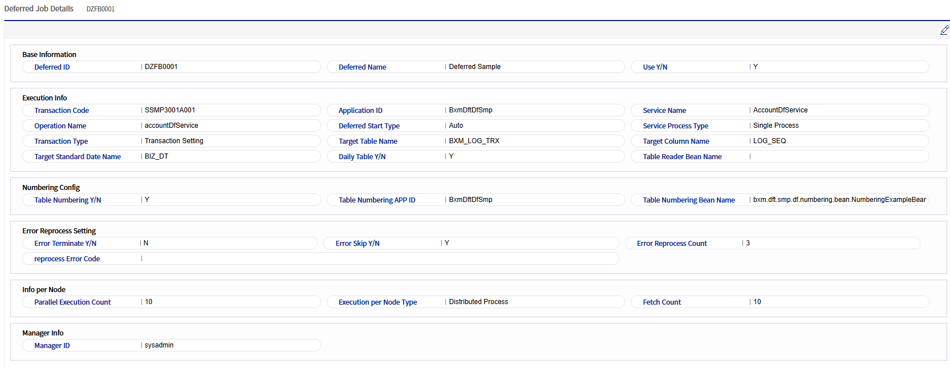Select the Transaction Code value SSMP3001A001
950x368 pixels.
(x=170, y=110)
